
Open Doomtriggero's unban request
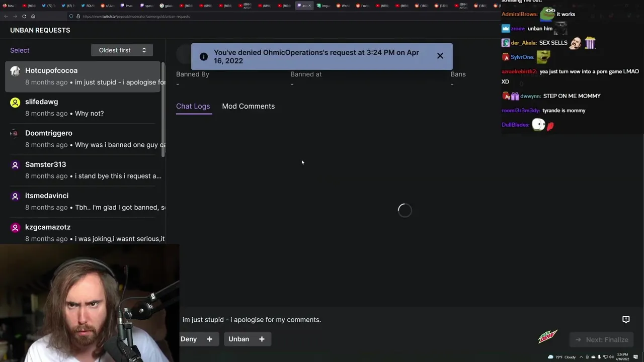coord(84,139)
